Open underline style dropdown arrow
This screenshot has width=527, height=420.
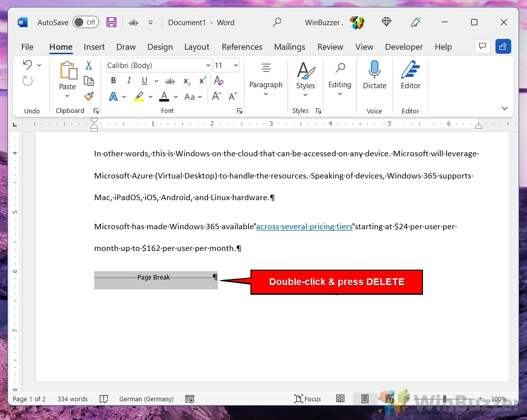click(x=156, y=81)
